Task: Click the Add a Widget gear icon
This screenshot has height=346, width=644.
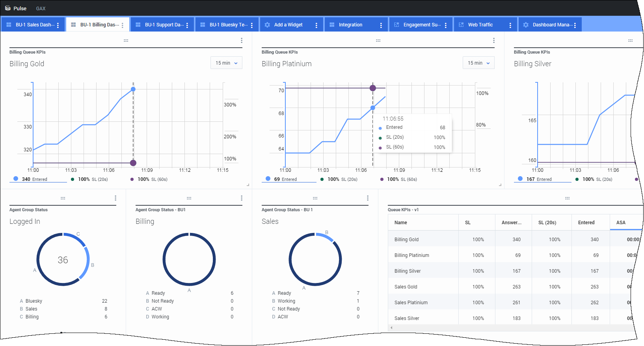Action: click(x=267, y=25)
